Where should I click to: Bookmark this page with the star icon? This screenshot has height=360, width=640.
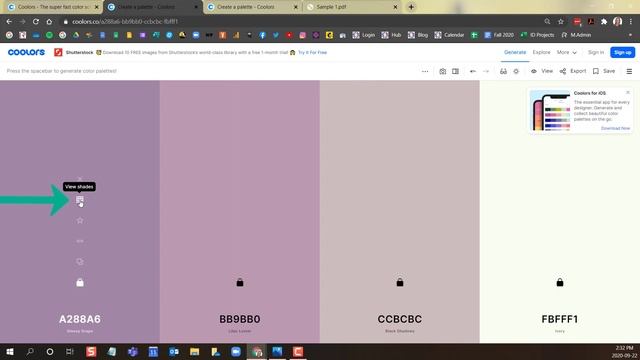pos(561,22)
